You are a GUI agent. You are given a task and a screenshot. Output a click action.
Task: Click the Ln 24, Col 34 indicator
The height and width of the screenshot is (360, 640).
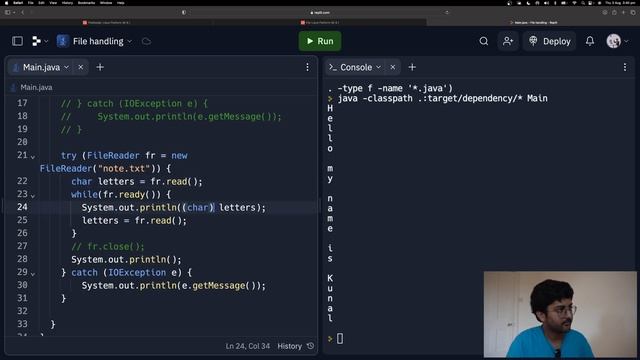click(248, 346)
